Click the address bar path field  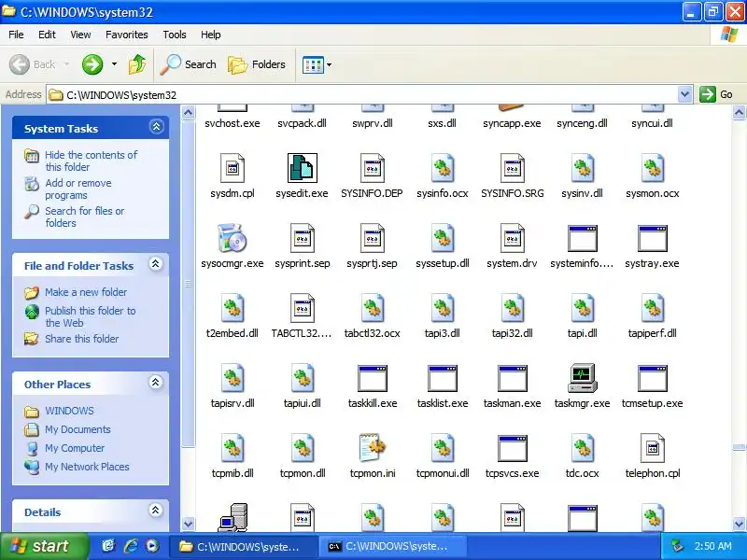(x=362, y=95)
